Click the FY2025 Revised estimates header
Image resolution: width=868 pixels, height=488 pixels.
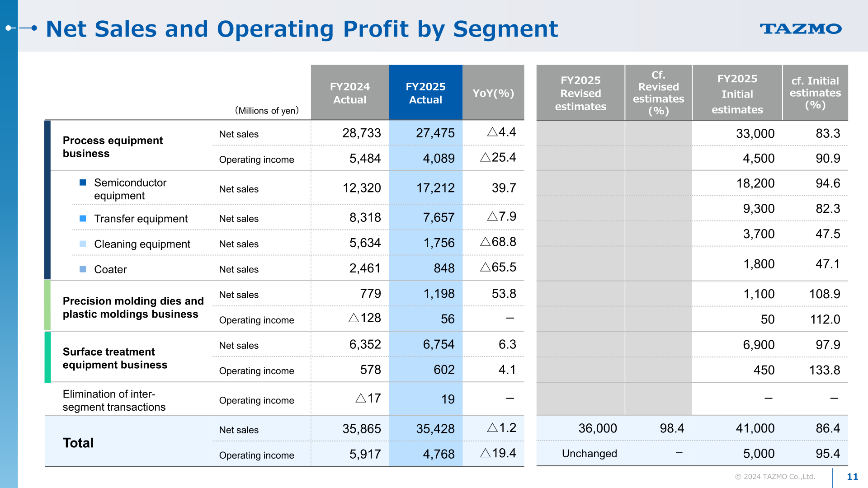pos(580,93)
